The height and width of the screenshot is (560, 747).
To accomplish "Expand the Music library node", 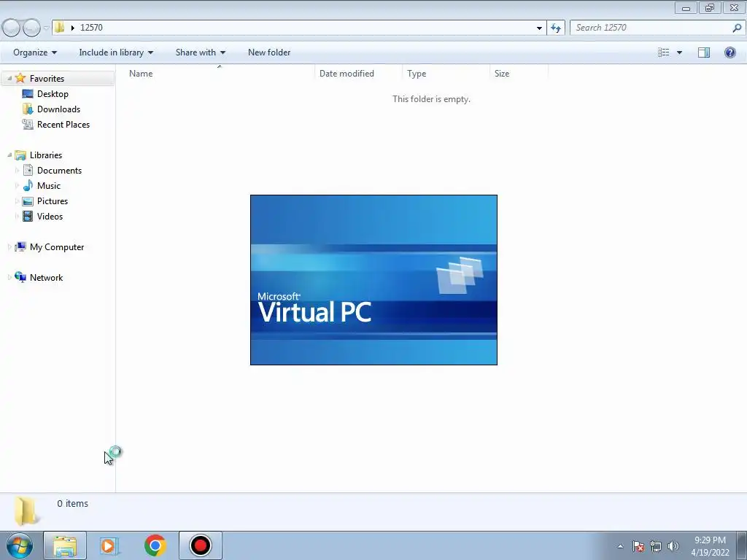I will (18, 185).
